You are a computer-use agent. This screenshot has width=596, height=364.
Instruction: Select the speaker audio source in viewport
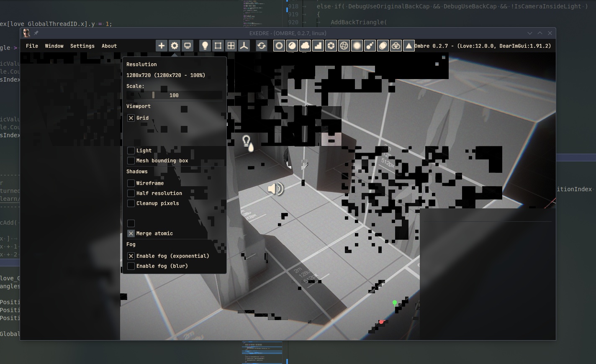coord(275,189)
